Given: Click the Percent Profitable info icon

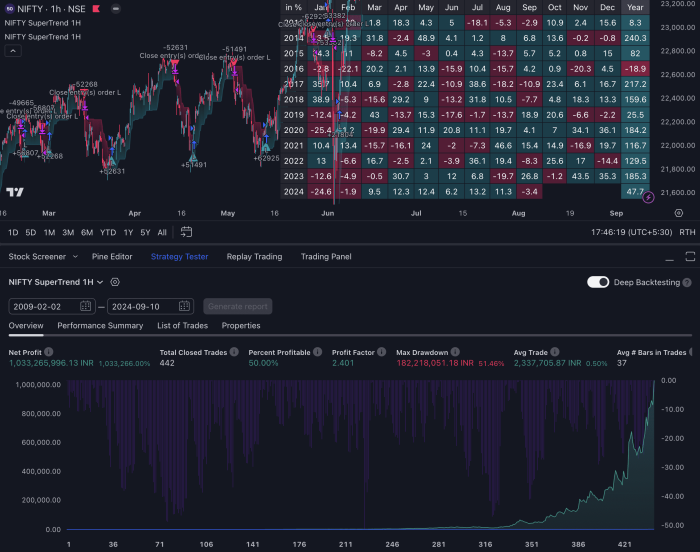Looking at the screenshot, I should click(317, 353).
